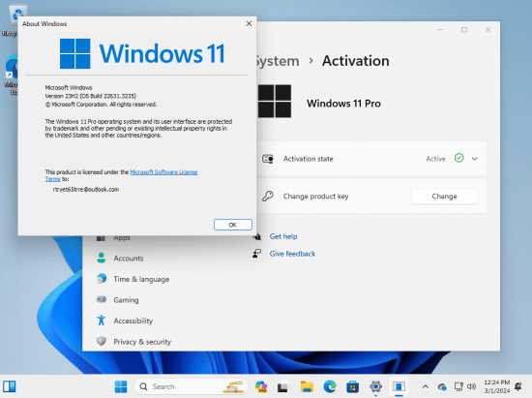532x398 pixels.
Task: Open Widgets button at taskbar left
Action: (x=9, y=386)
